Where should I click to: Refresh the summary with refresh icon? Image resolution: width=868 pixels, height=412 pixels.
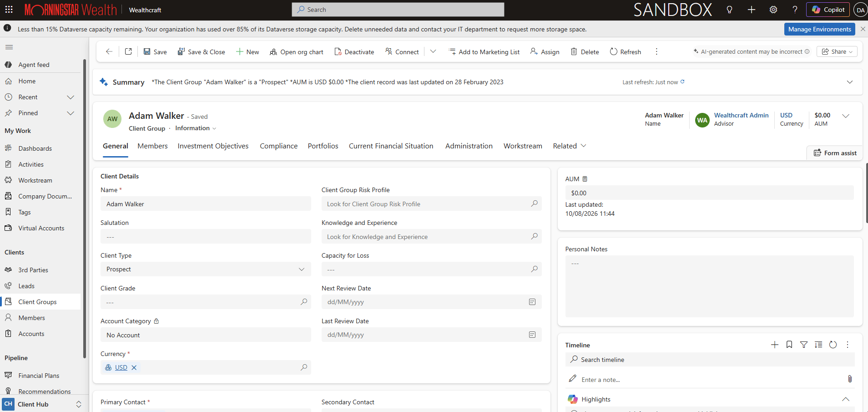tap(682, 82)
